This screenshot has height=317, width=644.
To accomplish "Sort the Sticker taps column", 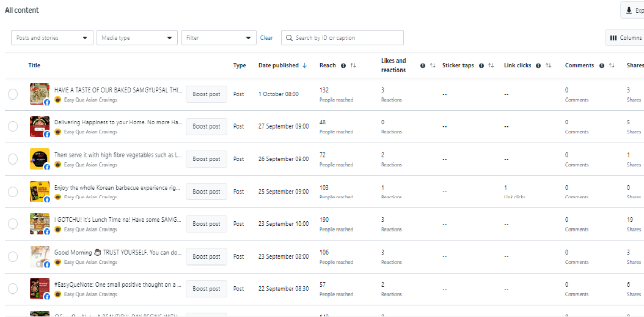I will (491, 65).
